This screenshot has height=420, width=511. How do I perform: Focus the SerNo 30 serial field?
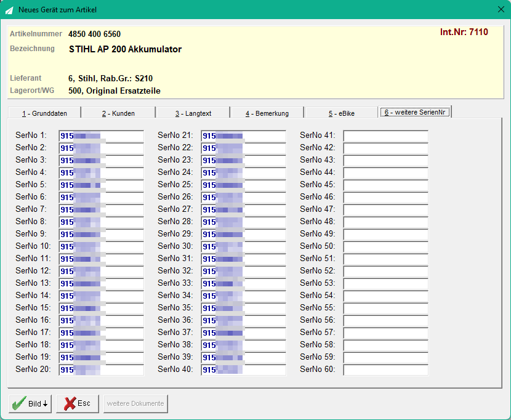click(x=243, y=247)
